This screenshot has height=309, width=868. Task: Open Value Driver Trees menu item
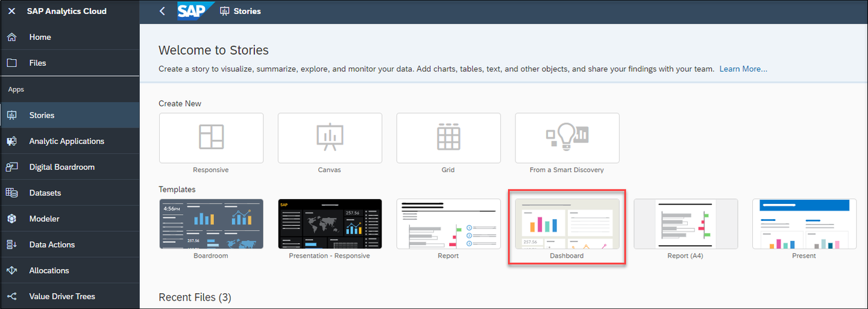[70, 296]
